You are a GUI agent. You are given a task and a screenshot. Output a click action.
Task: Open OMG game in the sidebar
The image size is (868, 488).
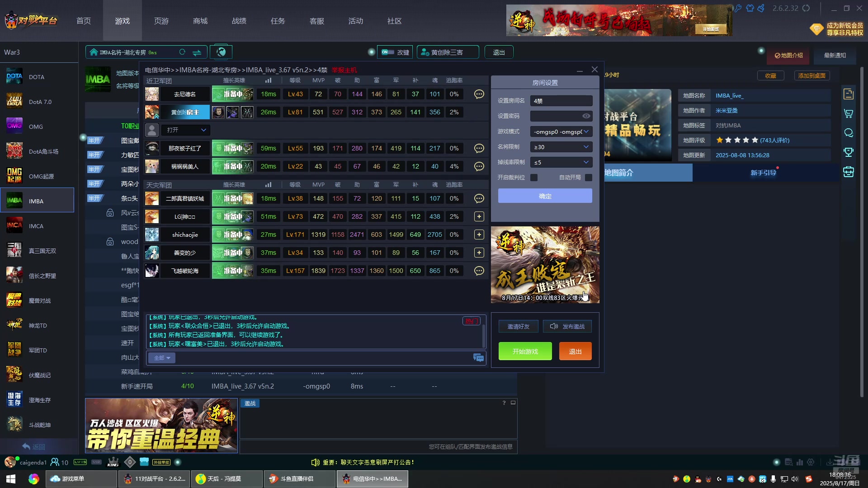point(37,127)
